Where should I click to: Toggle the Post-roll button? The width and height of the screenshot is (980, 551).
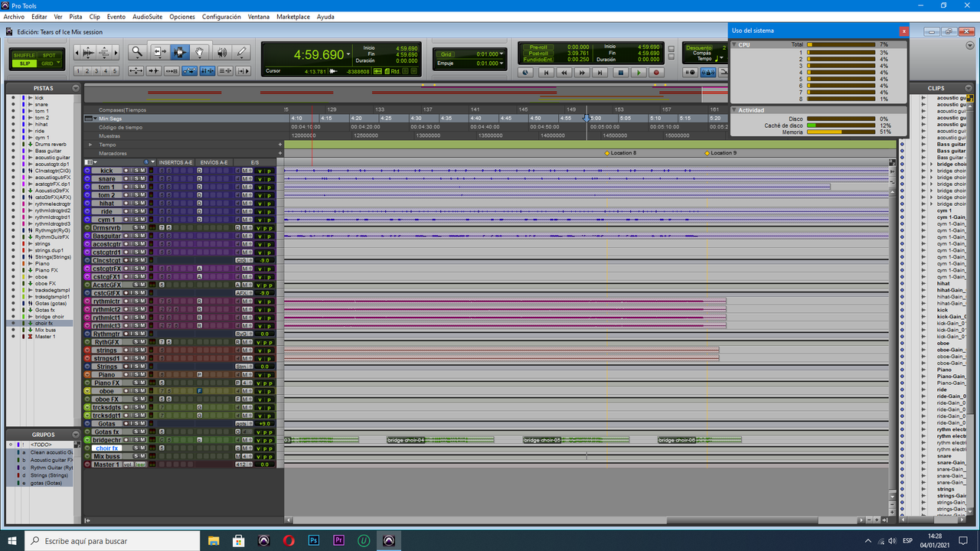click(x=537, y=53)
